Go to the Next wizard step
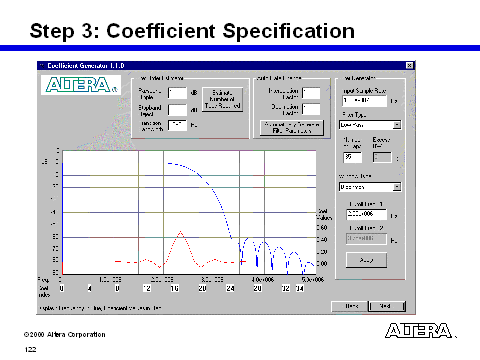 coord(387,306)
